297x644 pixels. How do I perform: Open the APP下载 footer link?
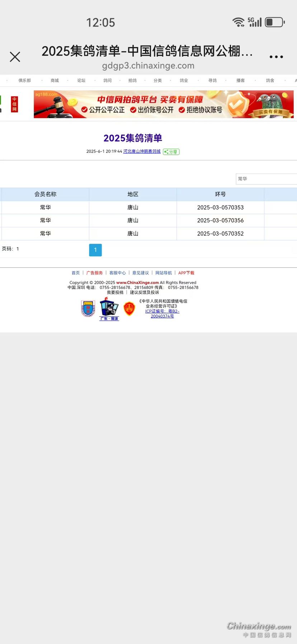(x=186, y=273)
